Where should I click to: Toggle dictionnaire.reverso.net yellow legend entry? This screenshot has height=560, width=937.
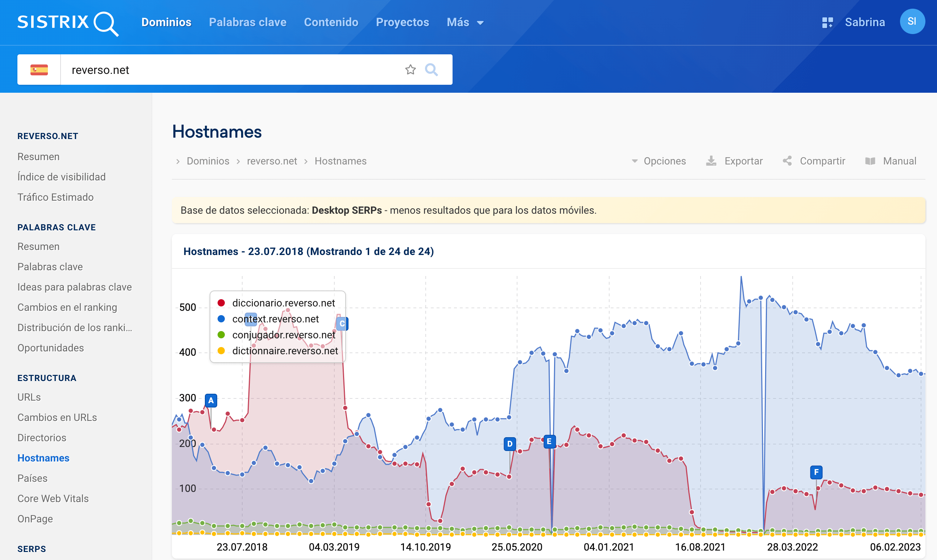click(285, 351)
